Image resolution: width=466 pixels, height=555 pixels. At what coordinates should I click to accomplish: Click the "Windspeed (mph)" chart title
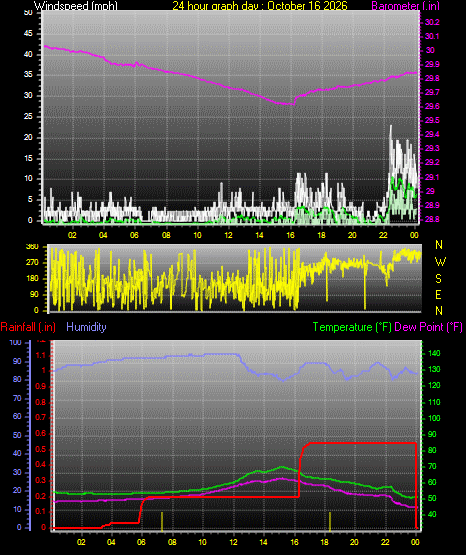tap(76, 6)
